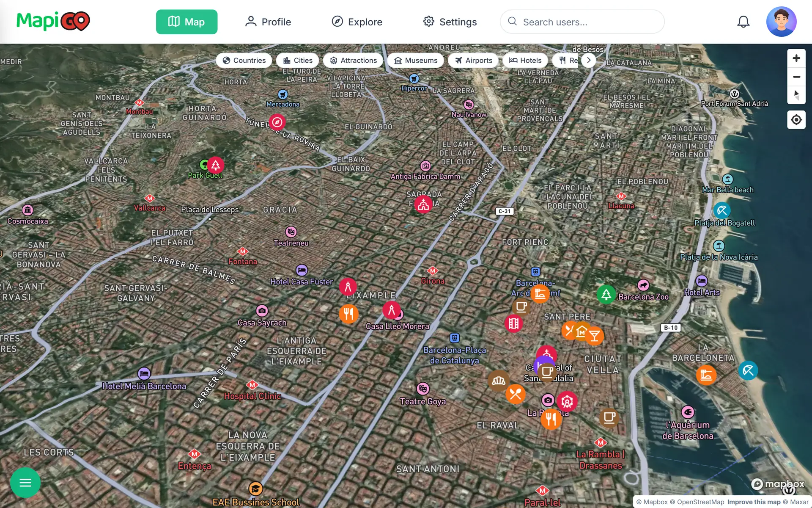Toggle the Airports filter chip
The height and width of the screenshot is (508, 812).
(474, 61)
